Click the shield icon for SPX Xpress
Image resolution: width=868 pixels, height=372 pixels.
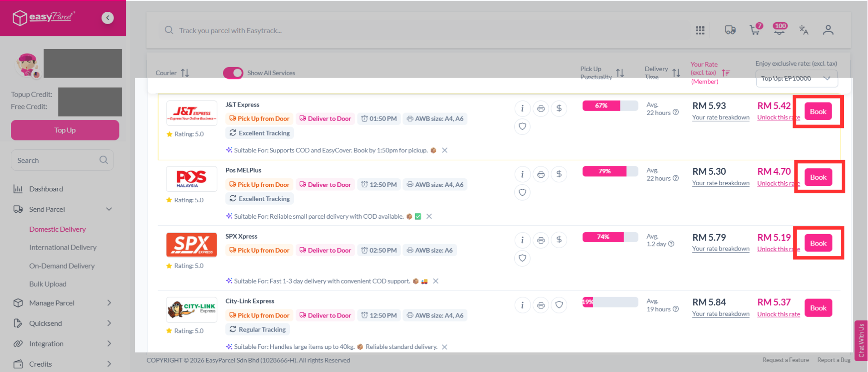[522, 258]
